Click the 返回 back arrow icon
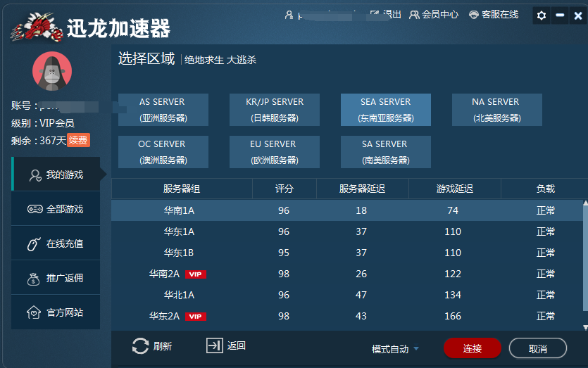 click(x=215, y=345)
